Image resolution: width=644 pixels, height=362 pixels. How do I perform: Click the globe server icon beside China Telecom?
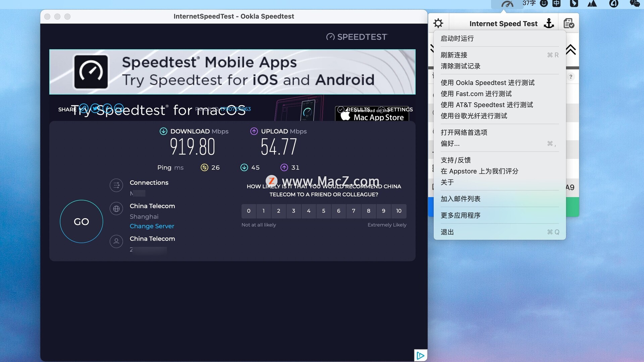click(x=116, y=209)
